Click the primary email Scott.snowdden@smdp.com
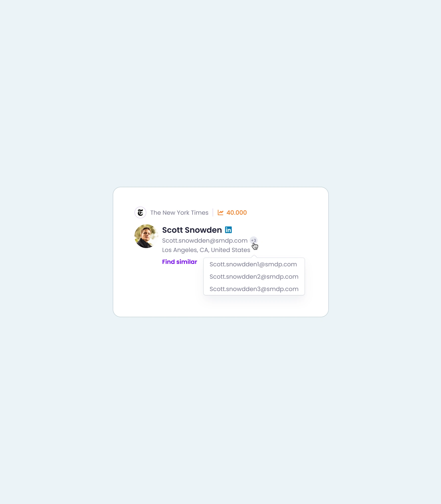The width and height of the screenshot is (441, 504). (205, 241)
